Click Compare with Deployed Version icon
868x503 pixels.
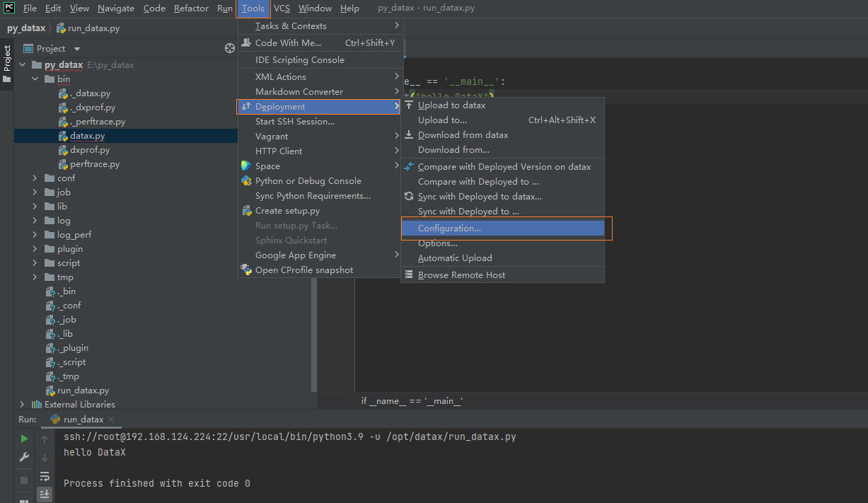point(409,166)
